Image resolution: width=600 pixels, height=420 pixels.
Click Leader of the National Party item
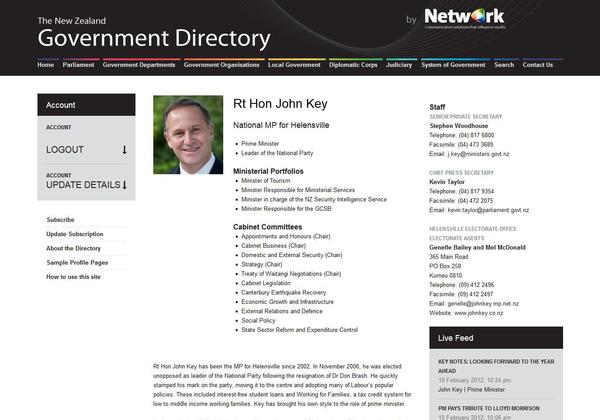(x=277, y=153)
